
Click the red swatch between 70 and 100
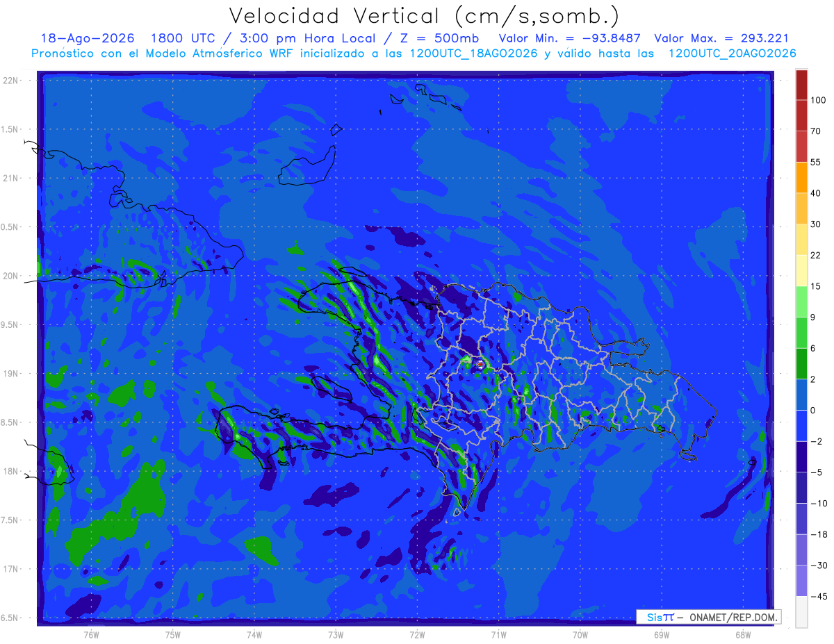pyautogui.click(x=801, y=115)
